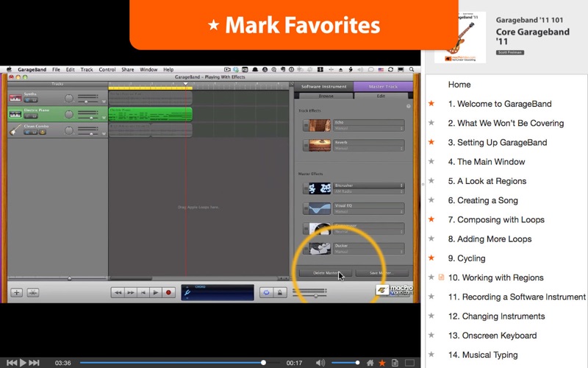Start GarageBand playback with play button
The image size is (588, 368).
click(x=156, y=292)
